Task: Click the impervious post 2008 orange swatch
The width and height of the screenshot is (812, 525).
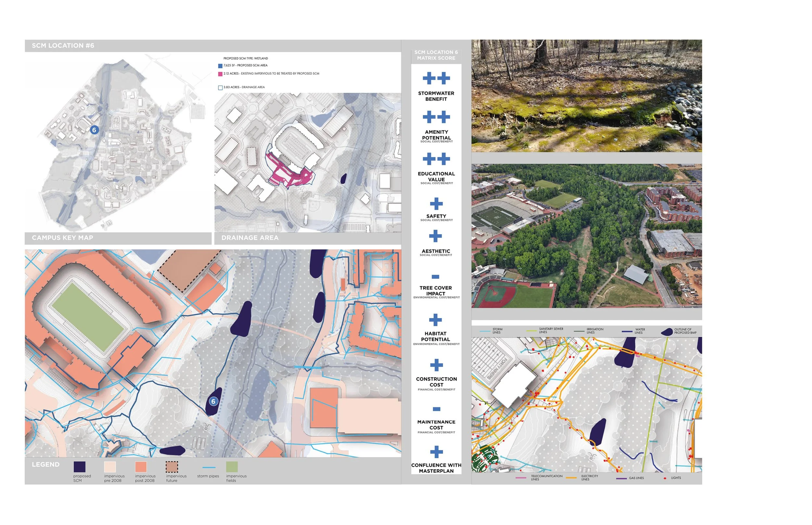Action: pos(141,466)
